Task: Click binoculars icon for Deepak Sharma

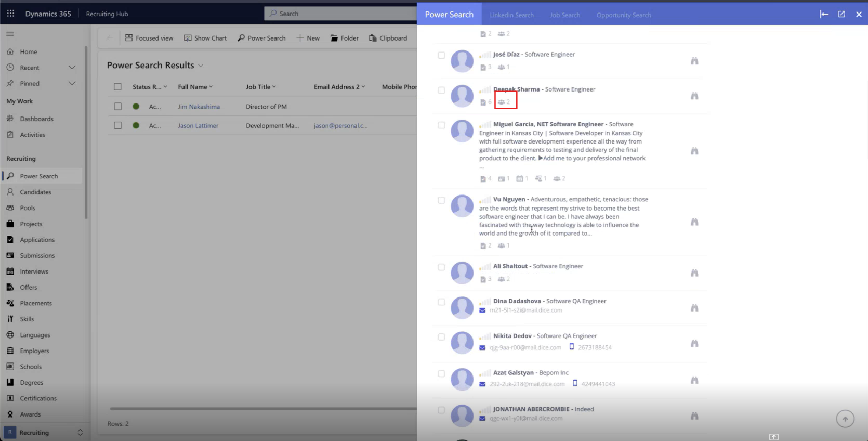Action: pos(694,96)
